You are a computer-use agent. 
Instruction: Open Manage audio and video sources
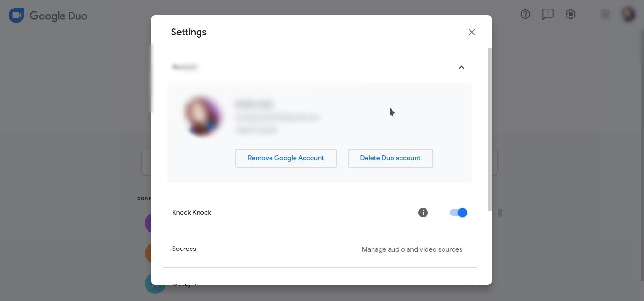[412, 249]
